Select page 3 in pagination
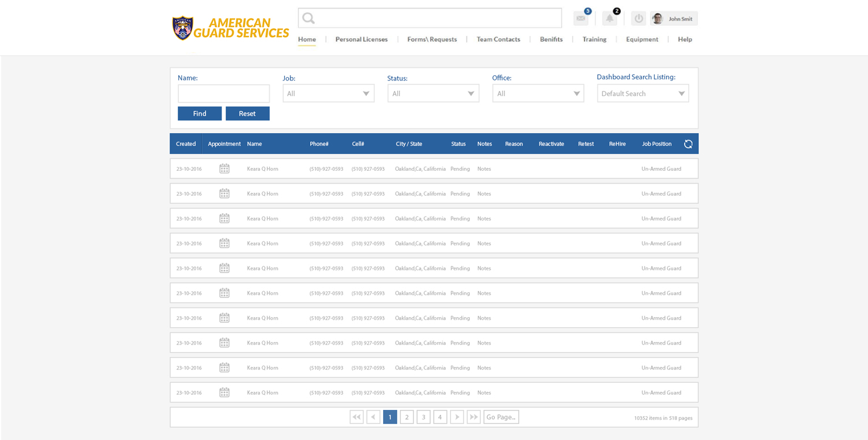This screenshot has width=868, height=440. point(424,417)
